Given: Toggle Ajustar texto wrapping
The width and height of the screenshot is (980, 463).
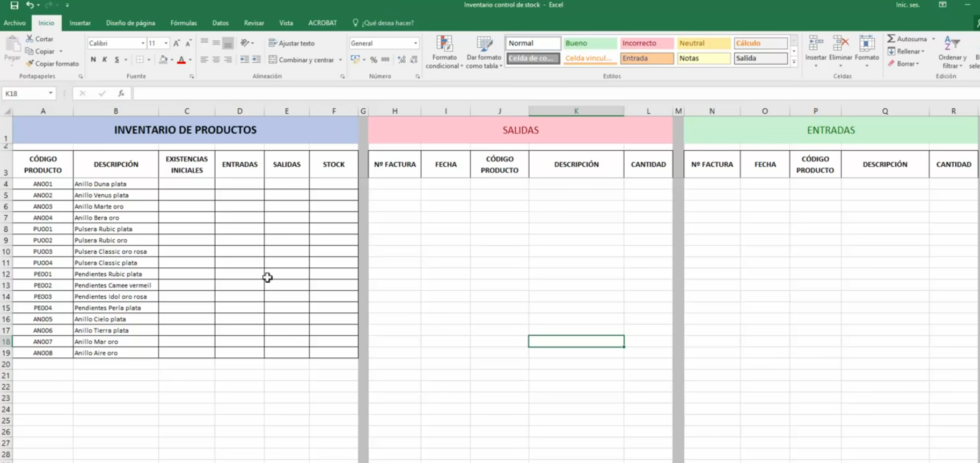Looking at the screenshot, I should click(x=291, y=43).
